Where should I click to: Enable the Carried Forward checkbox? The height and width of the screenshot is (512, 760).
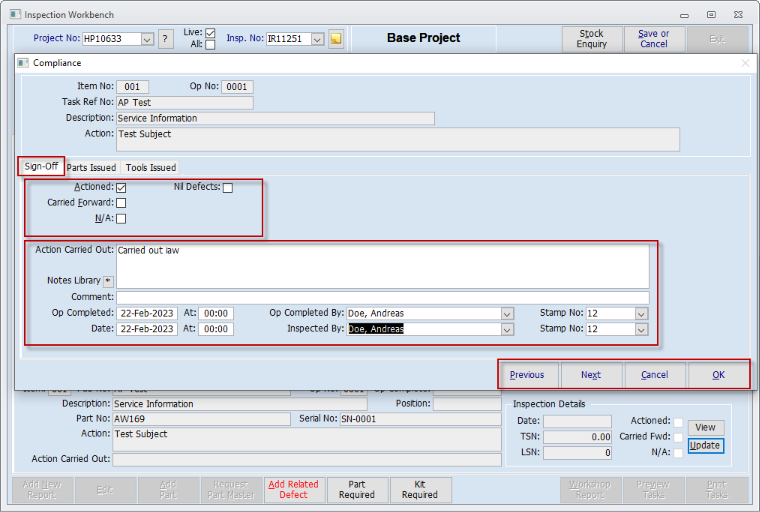(121, 203)
